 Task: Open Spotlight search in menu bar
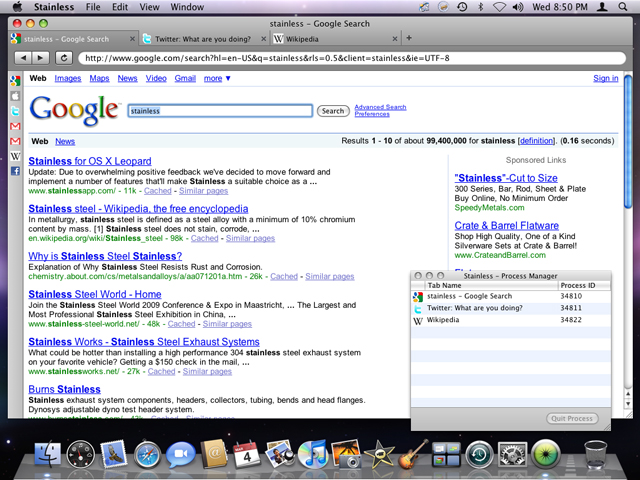[623, 7]
